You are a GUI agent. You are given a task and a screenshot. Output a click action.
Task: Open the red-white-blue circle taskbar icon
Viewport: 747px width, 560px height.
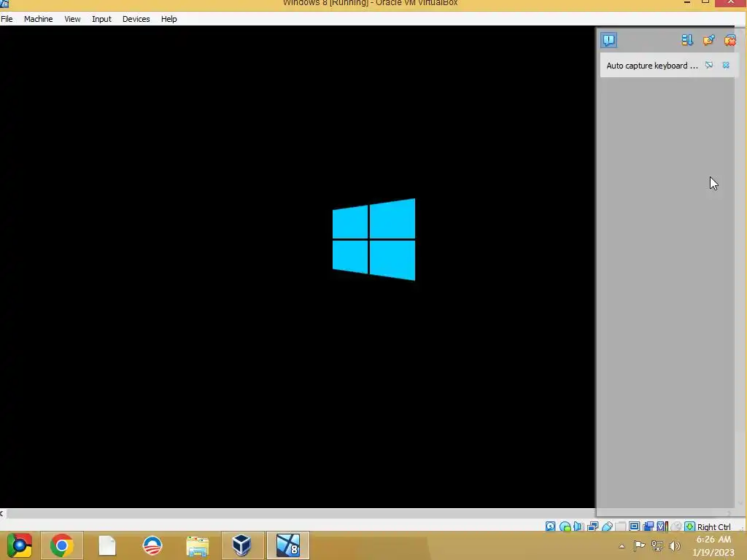[x=152, y=545]
